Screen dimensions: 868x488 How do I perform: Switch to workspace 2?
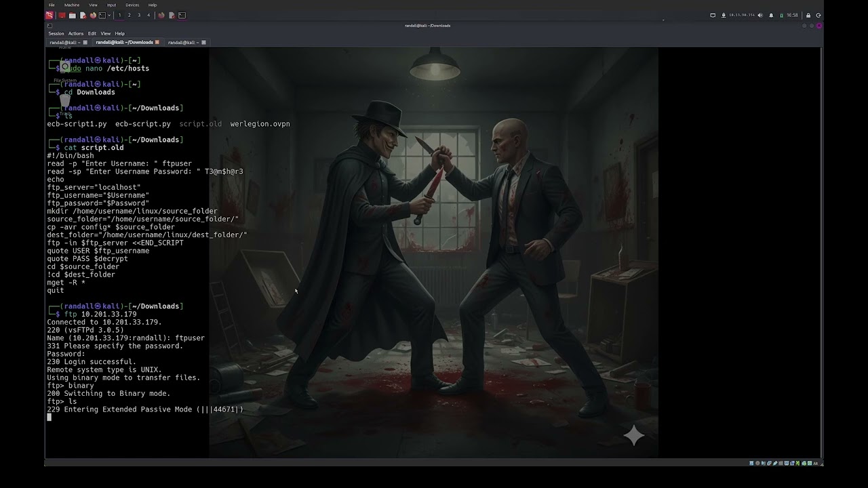click(x=130, y=15)
